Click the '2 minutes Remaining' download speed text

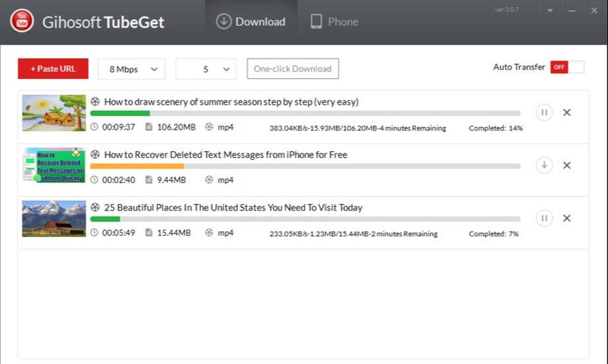pos(353,234)
